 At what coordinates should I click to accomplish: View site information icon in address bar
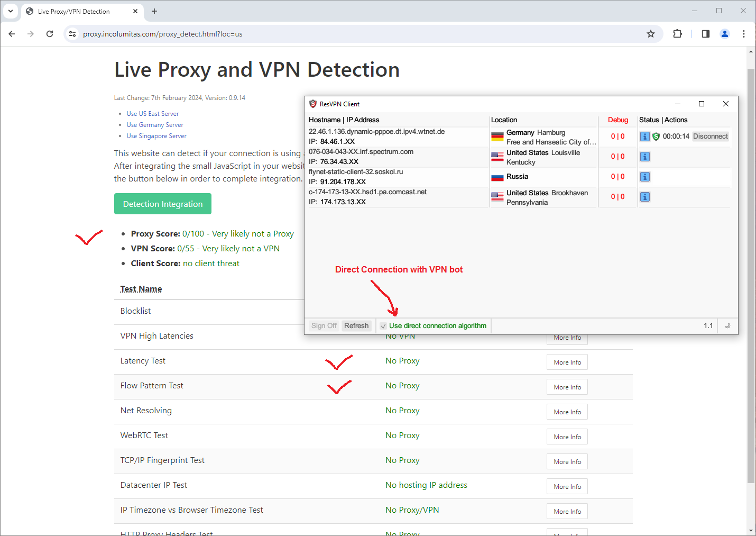click(72, 34)
